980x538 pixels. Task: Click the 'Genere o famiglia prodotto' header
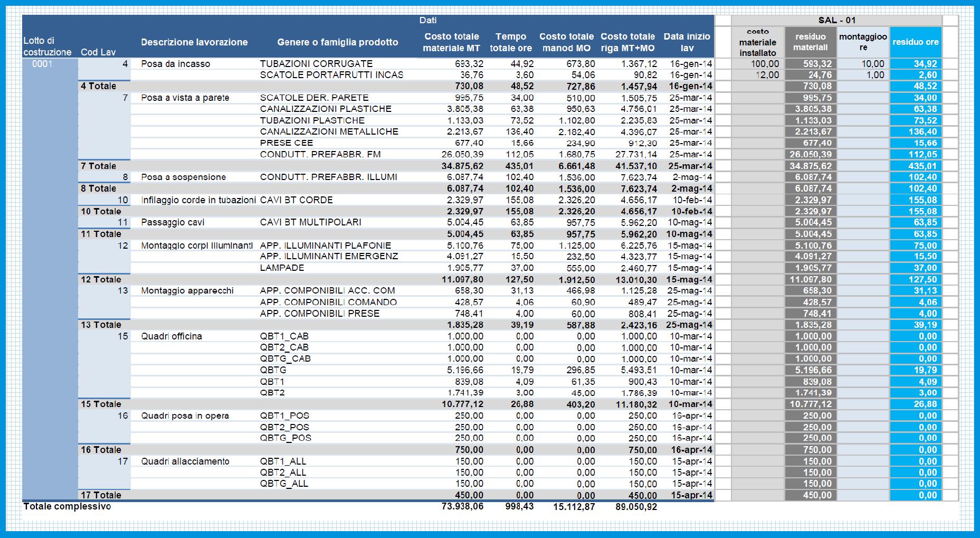[x=338, y=42]
